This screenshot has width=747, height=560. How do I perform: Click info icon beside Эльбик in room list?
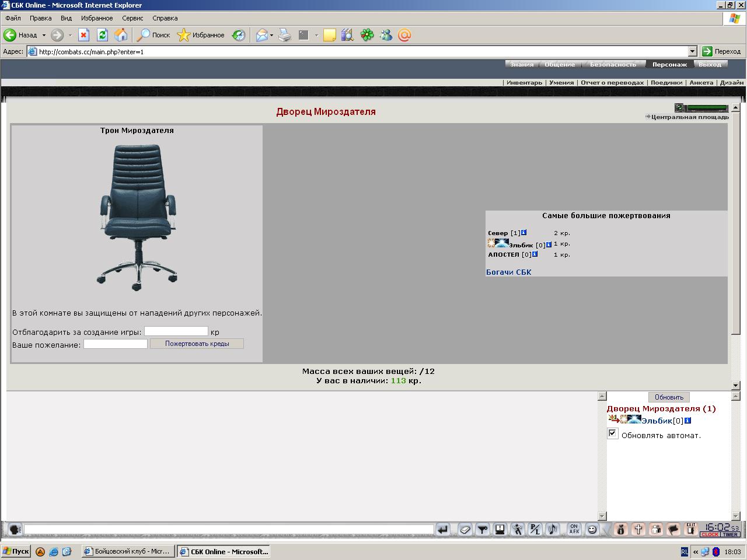pyautogui.click(x=687, y=420)
